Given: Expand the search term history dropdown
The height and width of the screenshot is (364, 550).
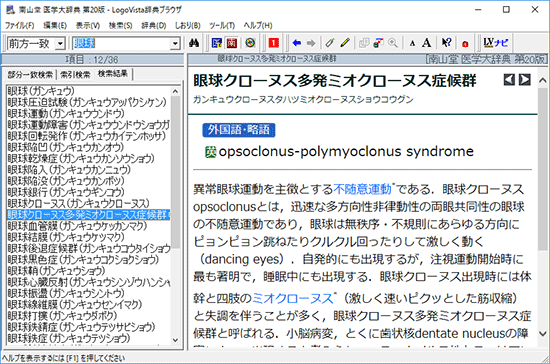Looking at the screenshot, I should coord(175,44).
